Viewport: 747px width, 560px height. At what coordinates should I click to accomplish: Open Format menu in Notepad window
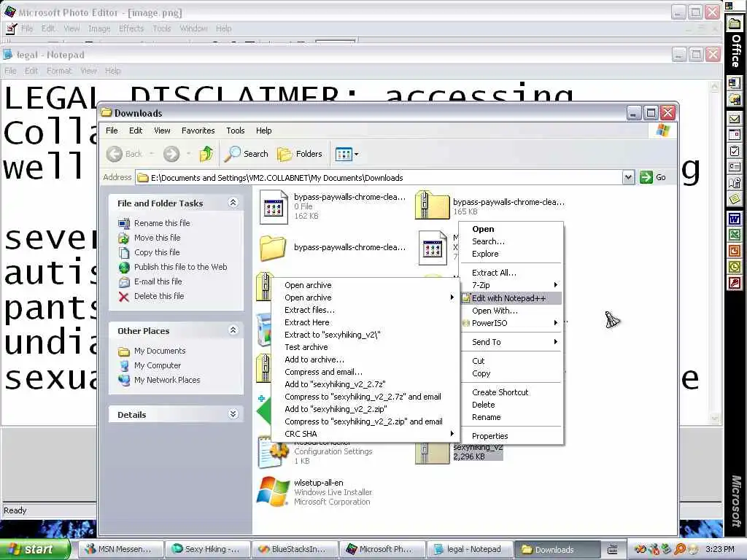[59, 71]
